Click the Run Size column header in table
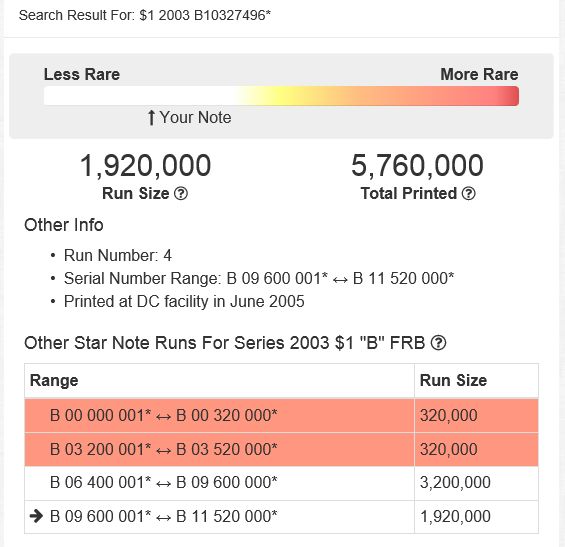565x547 pixels. (453, 381)
